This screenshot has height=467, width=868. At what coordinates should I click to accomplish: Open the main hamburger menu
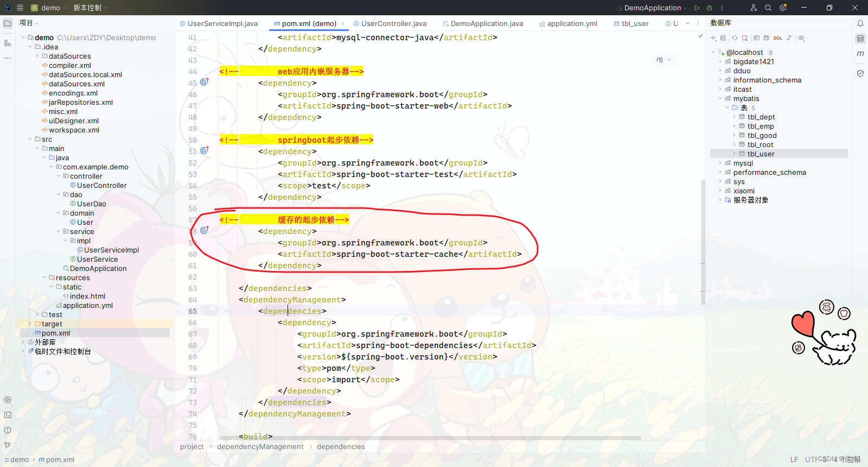(20, 8)
